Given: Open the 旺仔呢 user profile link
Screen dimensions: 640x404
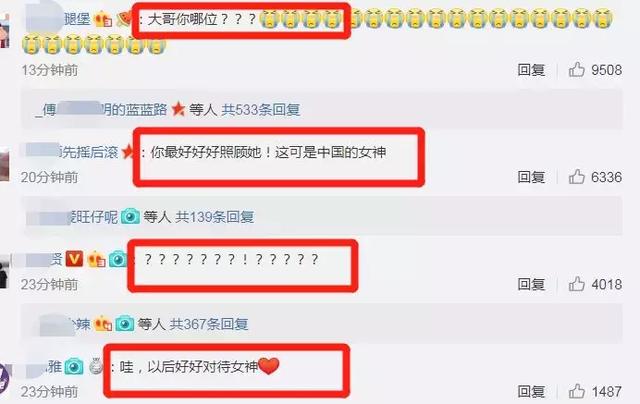Looking at the screenshot, I should (72, 217).
